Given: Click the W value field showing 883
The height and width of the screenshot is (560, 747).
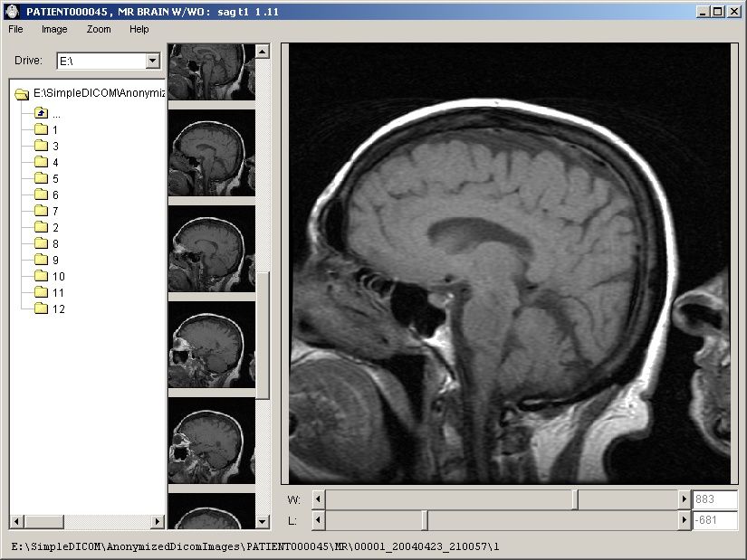Looking at the screenshot, I should (714, 499).
